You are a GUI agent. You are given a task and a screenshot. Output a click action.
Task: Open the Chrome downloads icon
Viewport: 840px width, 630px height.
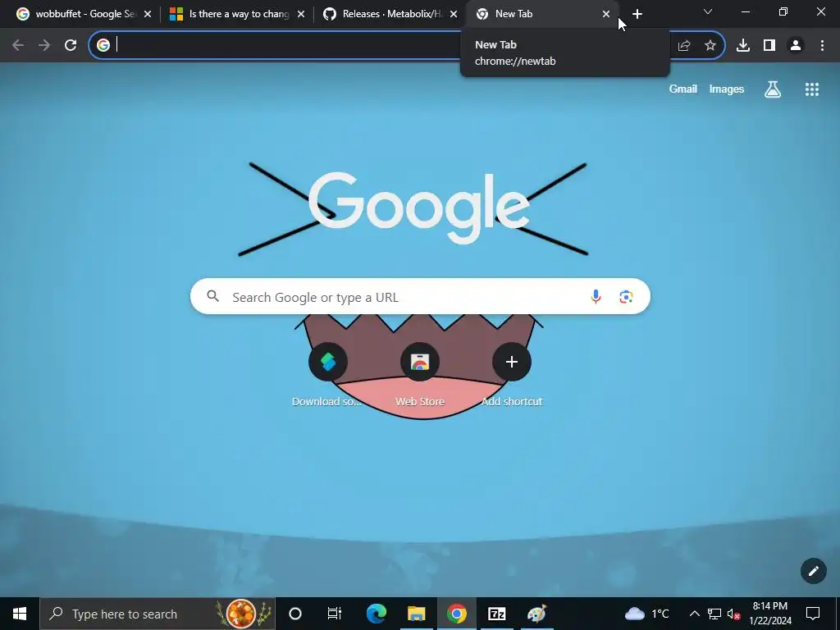tap(743, 46)
